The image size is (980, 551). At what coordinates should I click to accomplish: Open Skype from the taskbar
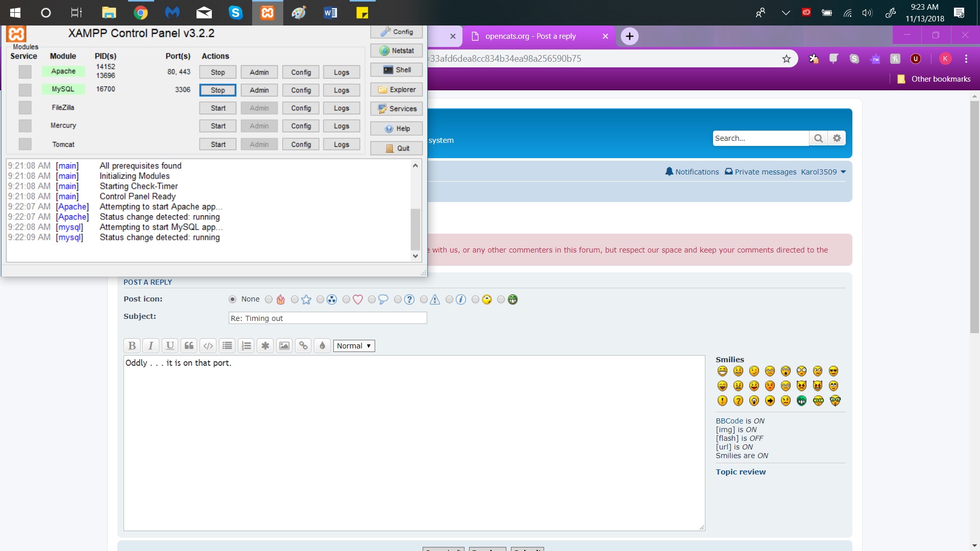click(x=235, y=13)
